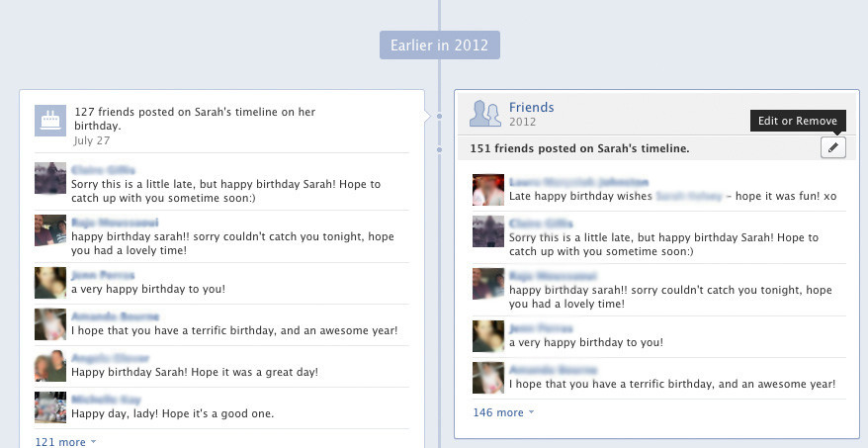Screen dimensions: 868x448
Task: Open author name above "terrific birthday" in birthday card
Action: (115, 316)
